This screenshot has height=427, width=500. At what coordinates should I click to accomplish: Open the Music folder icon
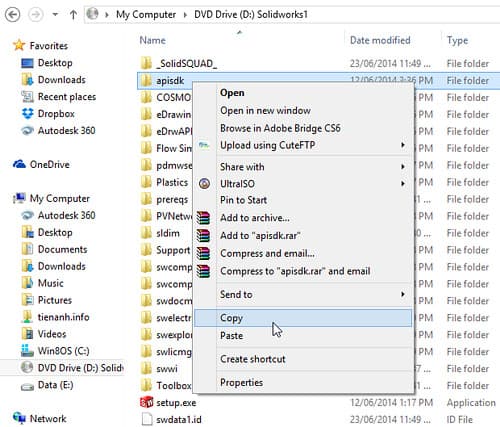click(x=27, y=283)
